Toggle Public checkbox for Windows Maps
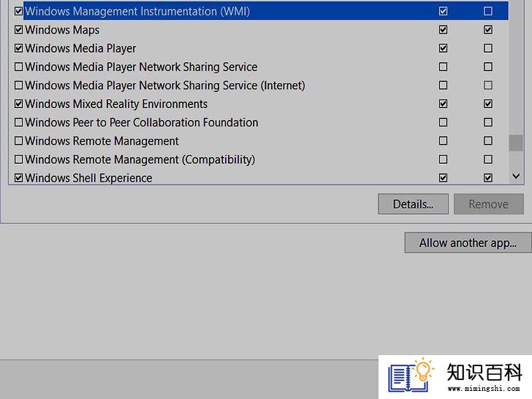Screen dimensions: 532x399 [x=488, y=30]
